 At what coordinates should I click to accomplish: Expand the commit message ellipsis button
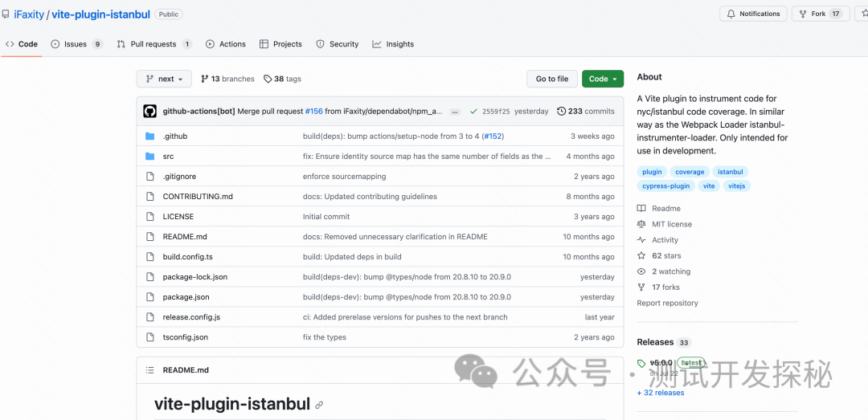(x=455, y=112)
